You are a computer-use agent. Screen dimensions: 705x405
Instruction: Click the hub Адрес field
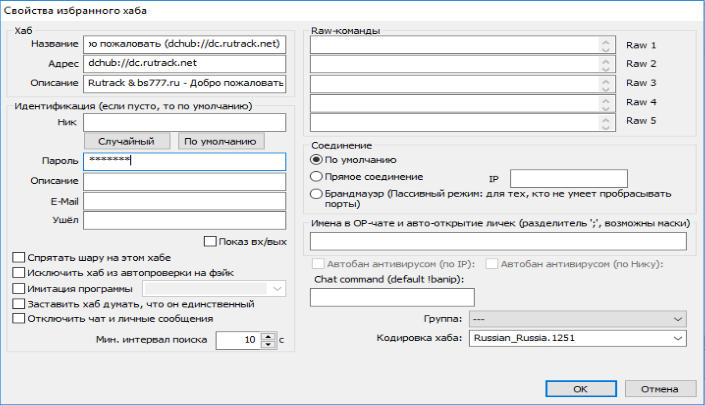[x=185, y=63]
